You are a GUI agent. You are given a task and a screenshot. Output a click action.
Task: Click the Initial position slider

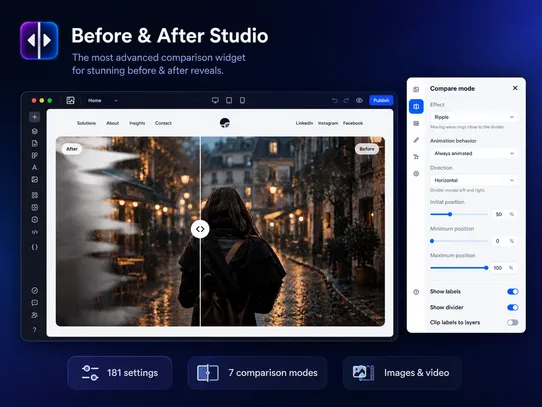coord(459,214)
